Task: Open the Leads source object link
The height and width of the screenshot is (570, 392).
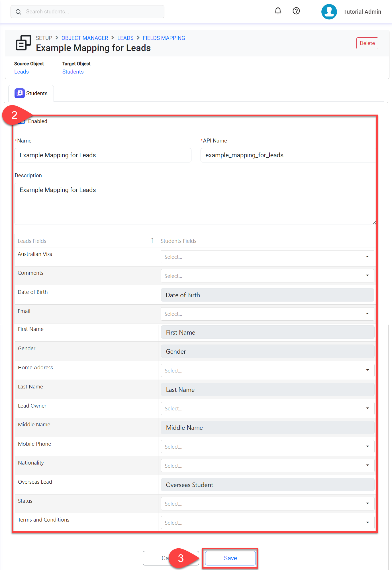Action: click(21, 72)
